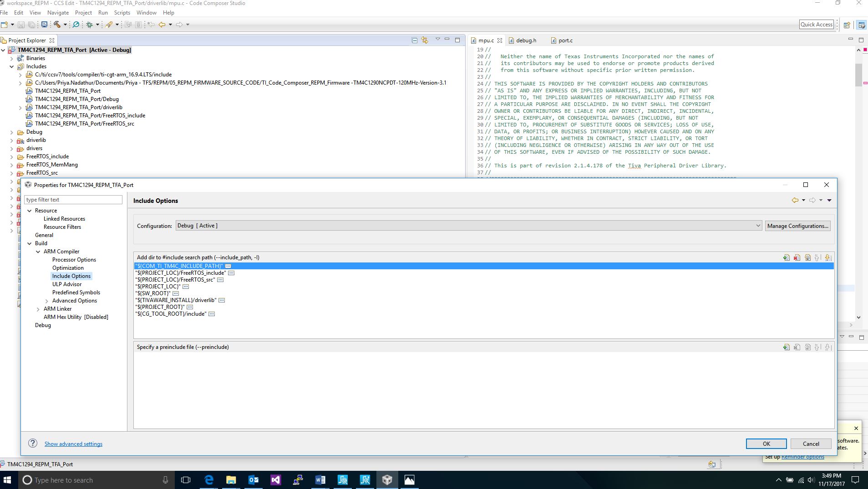Open Outlook from taskbar
Image resolution: width=868 pixels, height=489 pixels.
coord(254,480)
